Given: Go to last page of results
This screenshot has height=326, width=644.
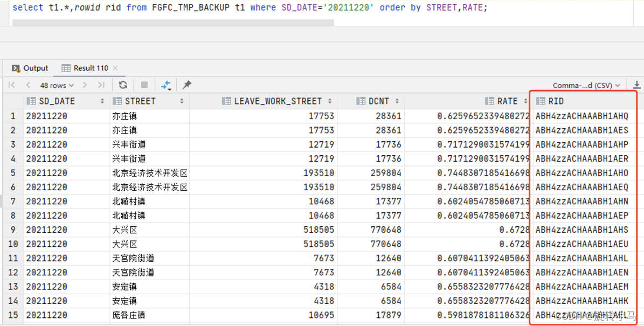Looking at the screenshot, I should click(x=101, y=85).
